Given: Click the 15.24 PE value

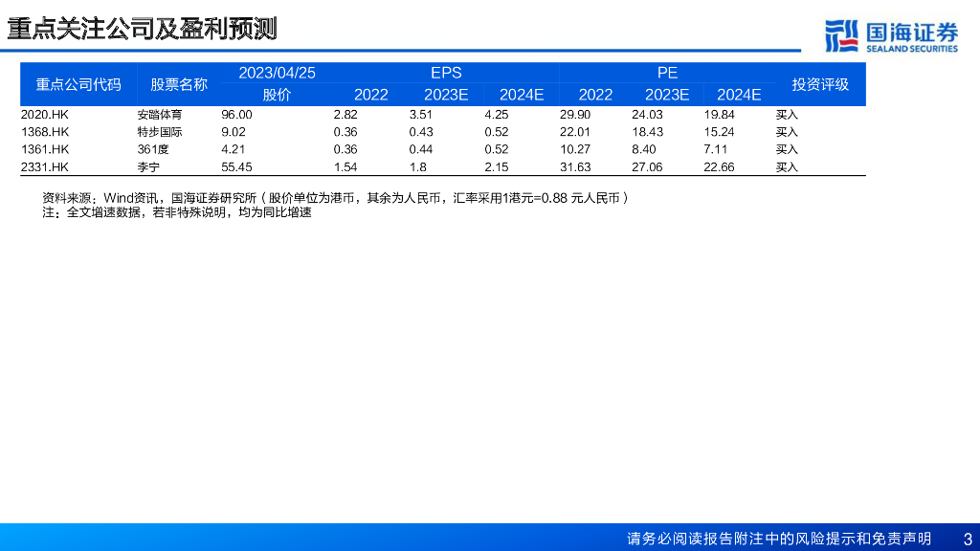Looking at the screenshot, I should [x=719, y=132].
